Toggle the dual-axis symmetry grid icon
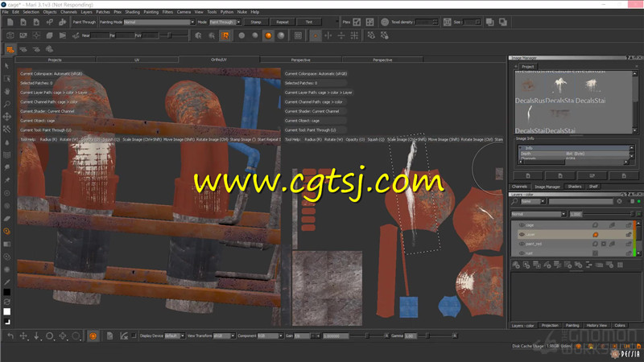Viewport: 644px width, 362px height. 354,35
